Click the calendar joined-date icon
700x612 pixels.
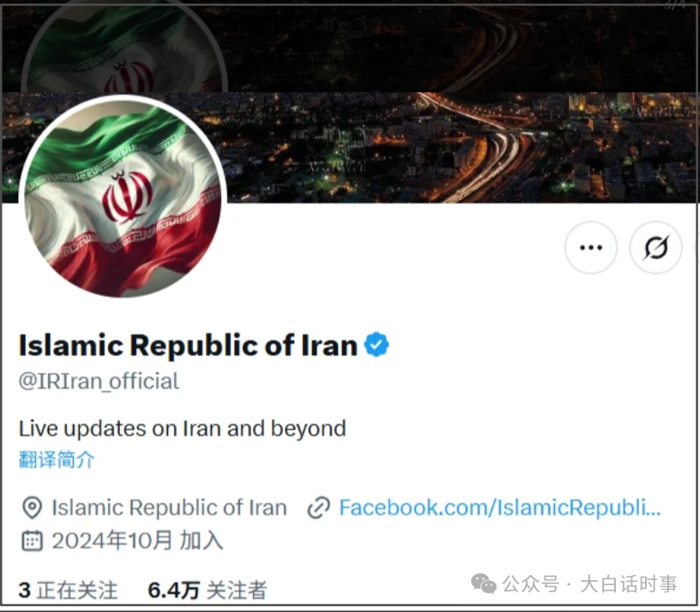(x=32, y=541)
